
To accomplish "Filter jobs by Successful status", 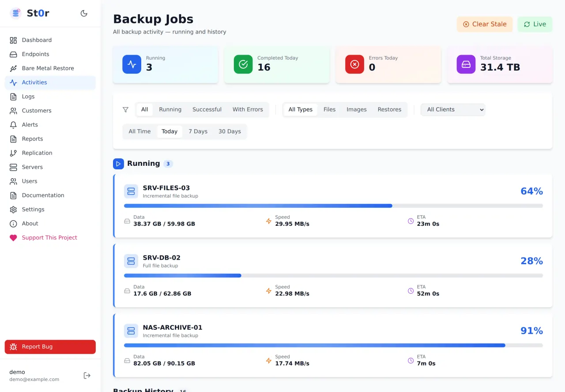I will (207, 110).
